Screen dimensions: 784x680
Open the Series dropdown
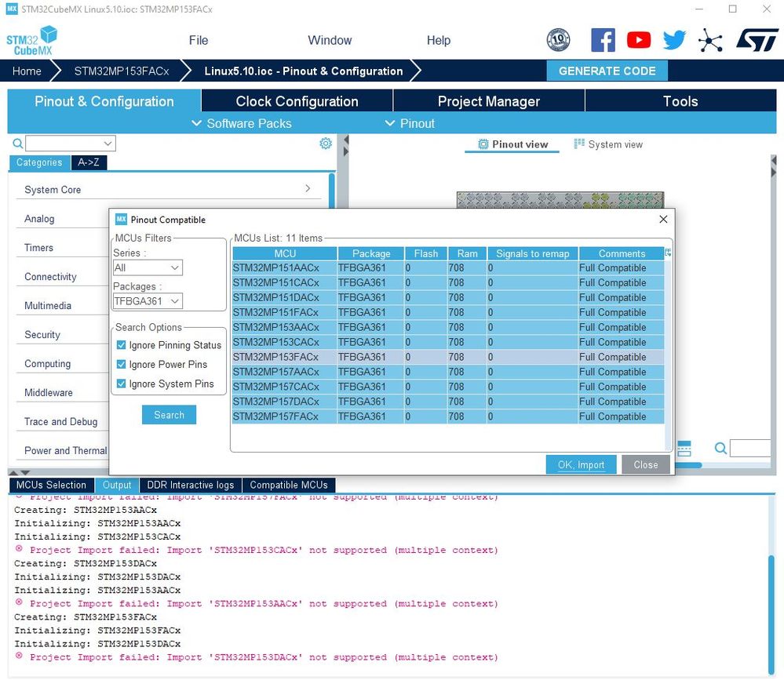coord(148,267)
